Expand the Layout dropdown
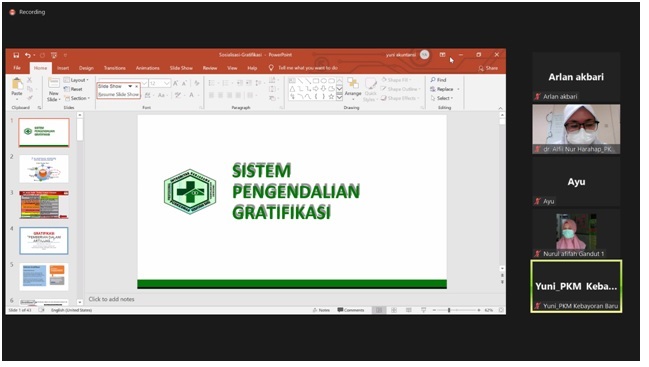 tap(77, 80)
